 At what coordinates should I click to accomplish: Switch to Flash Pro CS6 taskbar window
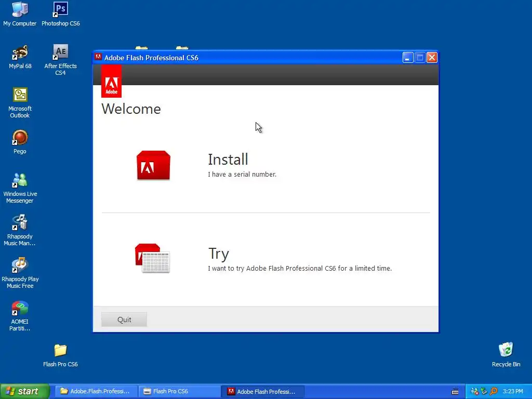pyautogui.click(x=179, y=391)
